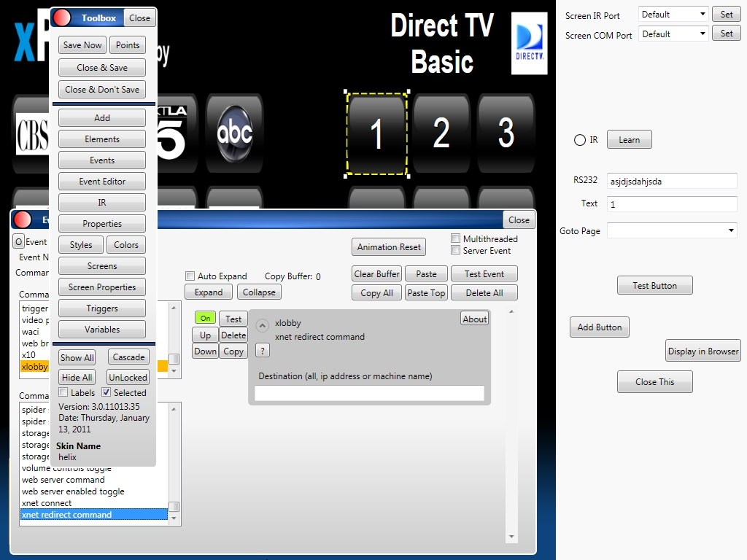Select the number 3 keypad button

(x=506, y=134)
